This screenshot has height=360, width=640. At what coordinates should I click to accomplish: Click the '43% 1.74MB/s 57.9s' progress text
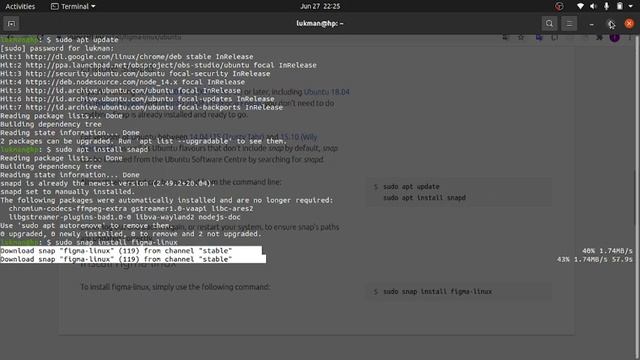click(x=595, y=260)
